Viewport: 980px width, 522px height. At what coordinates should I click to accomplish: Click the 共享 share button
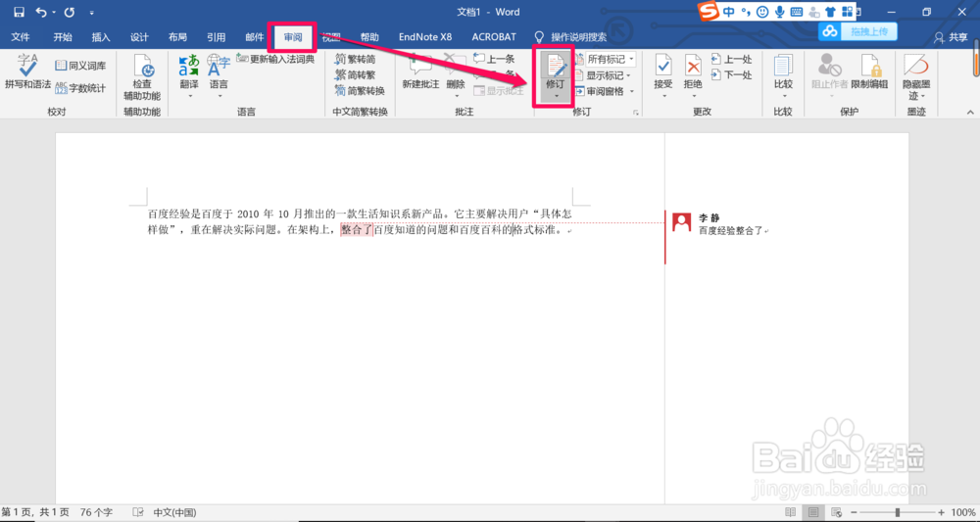[951, 37]
